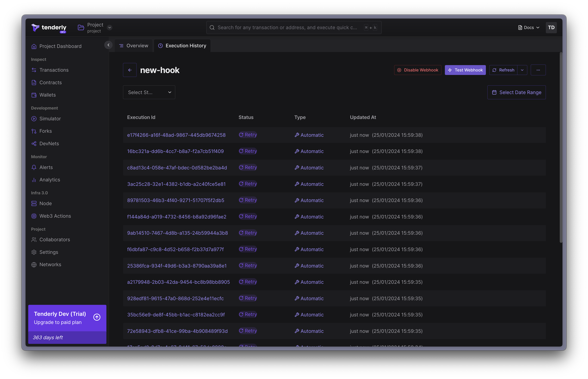Go to Project Dashboard

pos(56,46)
